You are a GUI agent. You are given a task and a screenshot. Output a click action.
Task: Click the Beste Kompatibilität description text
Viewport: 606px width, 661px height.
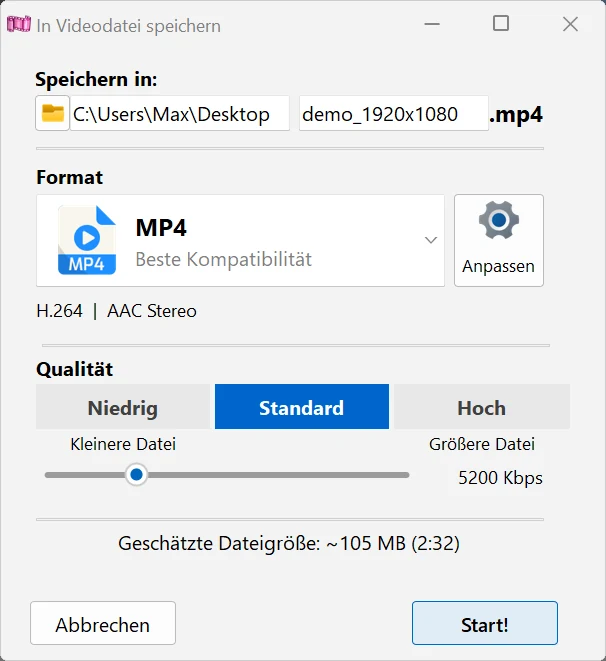pyautogui.click(x=223, y=259)
